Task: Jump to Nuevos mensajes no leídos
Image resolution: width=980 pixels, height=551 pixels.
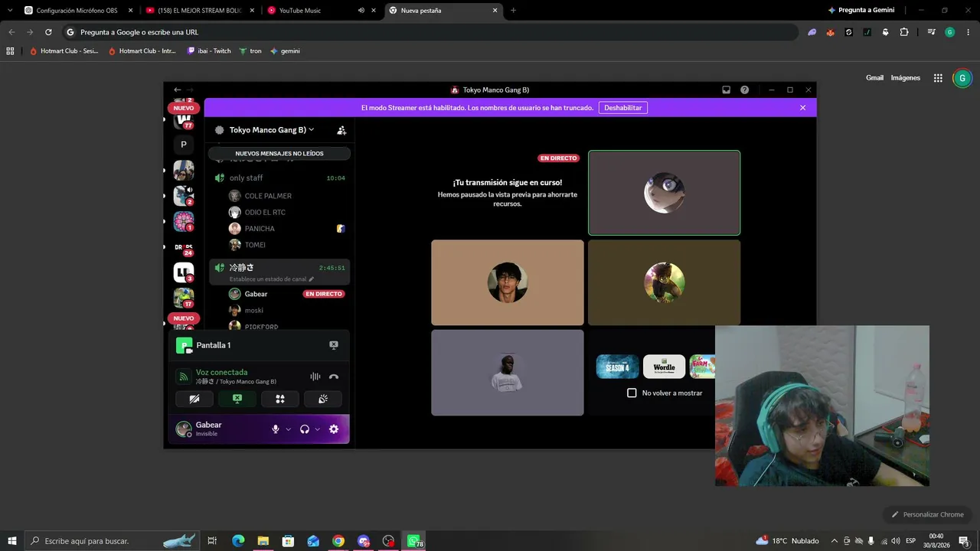Action: coord(279,154)
